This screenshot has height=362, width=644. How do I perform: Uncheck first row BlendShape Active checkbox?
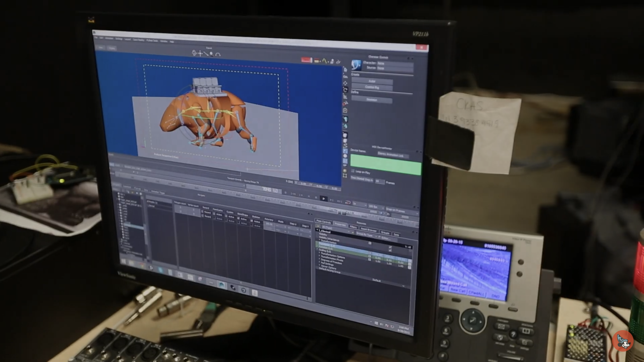click(238, 218)
